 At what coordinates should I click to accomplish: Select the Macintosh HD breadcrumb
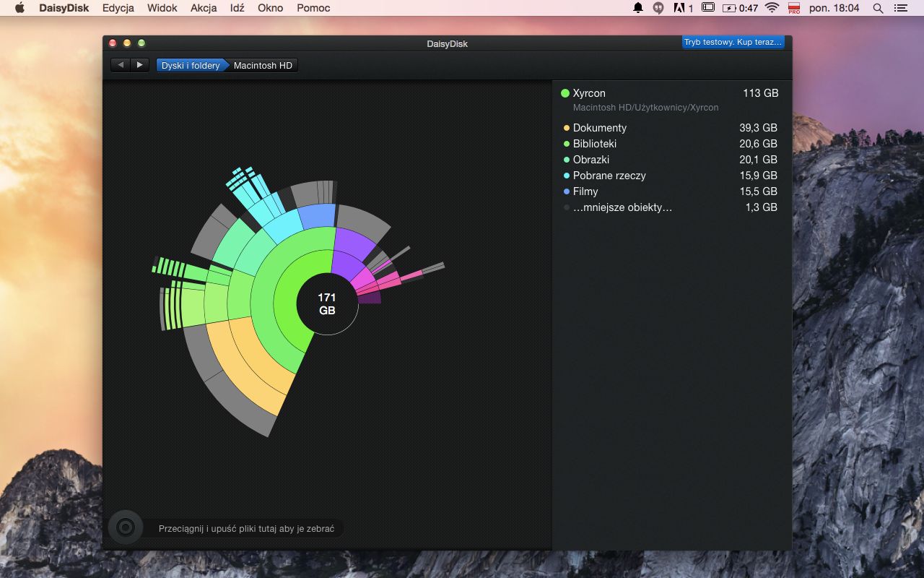click(x=263, y=66)
